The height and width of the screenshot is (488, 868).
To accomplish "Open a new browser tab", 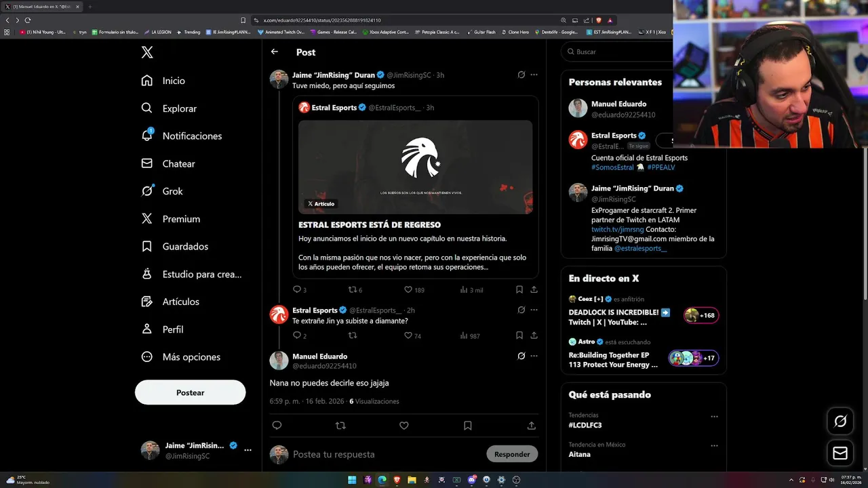I will point(90,7).
